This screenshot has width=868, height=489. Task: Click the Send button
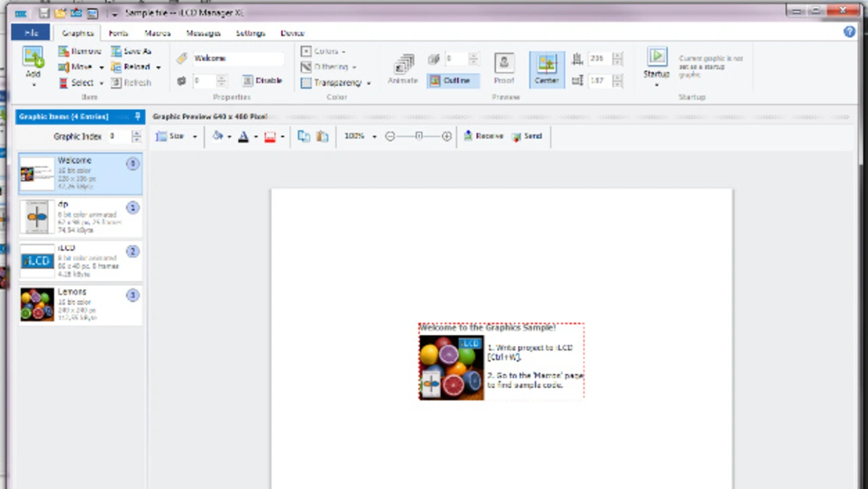point(527,136)
